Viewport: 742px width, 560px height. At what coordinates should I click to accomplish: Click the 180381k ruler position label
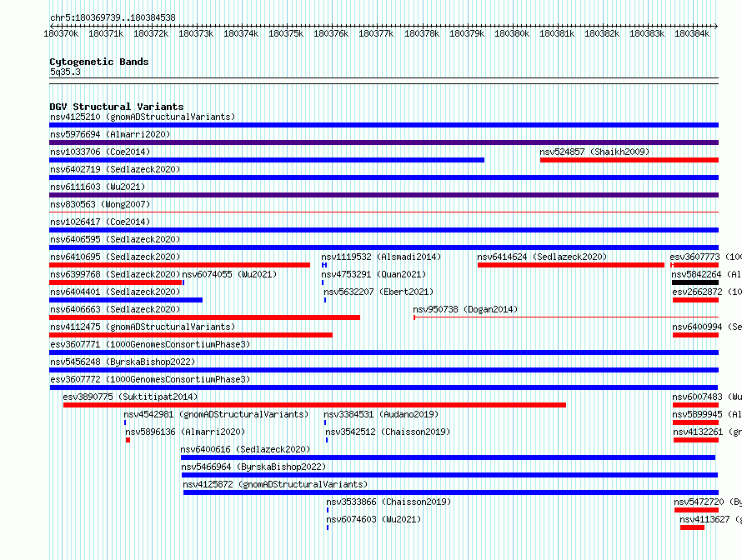click(x=557, y=33)
